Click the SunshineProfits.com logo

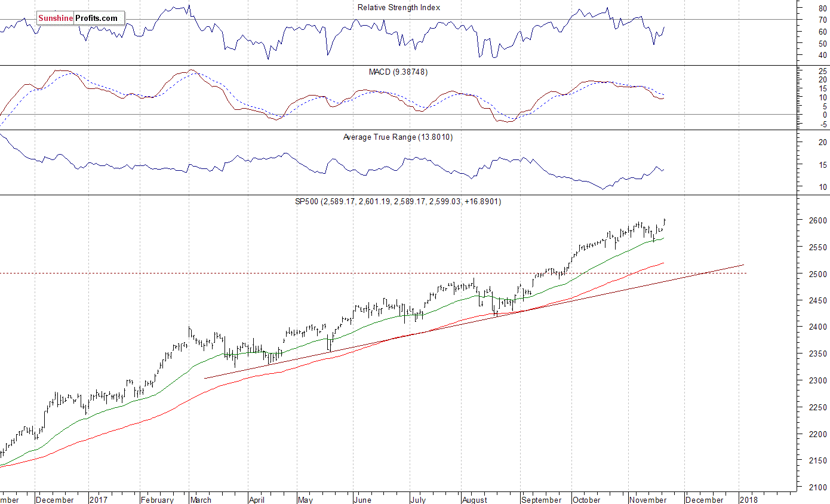pyautogui.click(x=80, y=18)
